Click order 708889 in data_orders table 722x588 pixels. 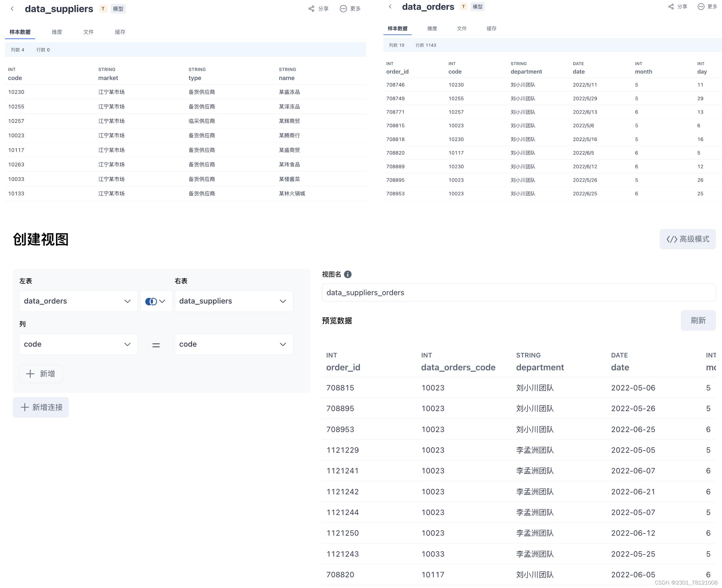click(395, 167)
